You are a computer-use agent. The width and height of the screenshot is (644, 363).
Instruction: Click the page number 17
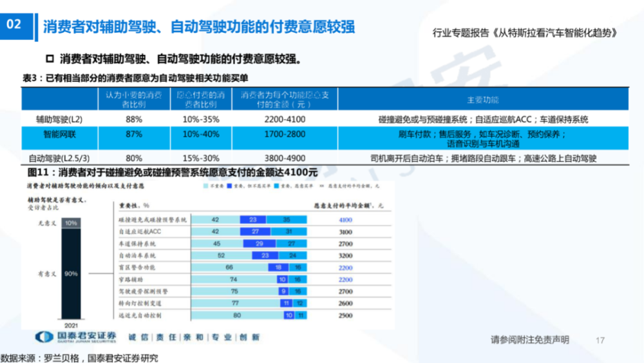point(600,340)
